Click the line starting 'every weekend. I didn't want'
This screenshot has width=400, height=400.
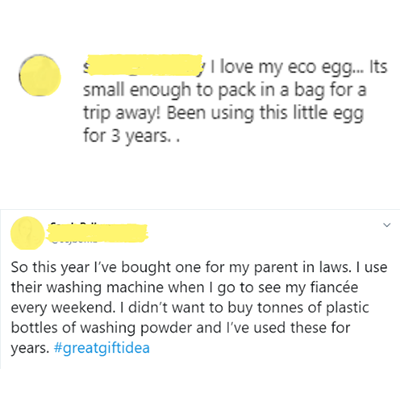coord(190,308)
